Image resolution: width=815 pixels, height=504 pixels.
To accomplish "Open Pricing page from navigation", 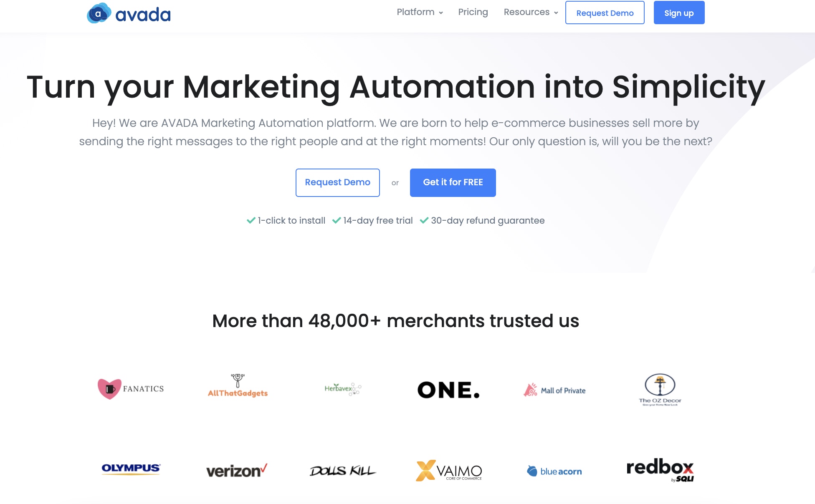I will [472, 13].
